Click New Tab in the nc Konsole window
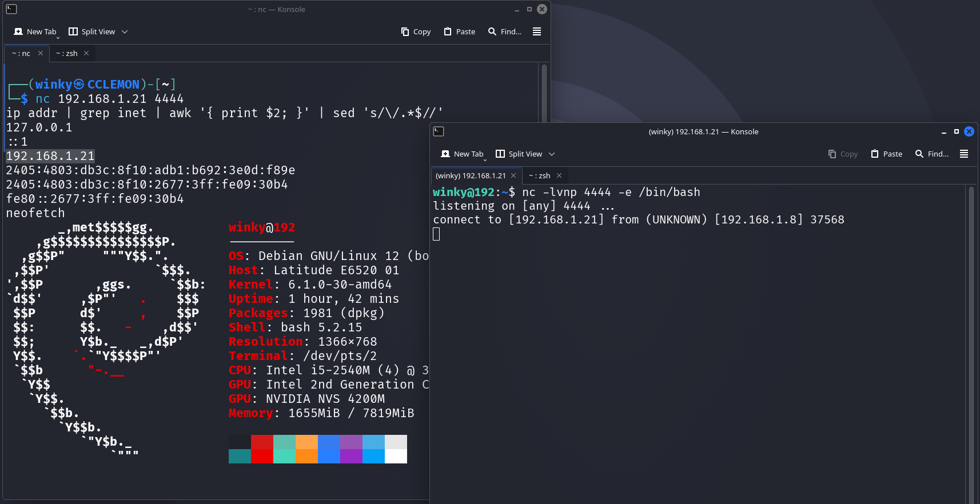The height and width of the screenshot is (504, 980). 35,32
